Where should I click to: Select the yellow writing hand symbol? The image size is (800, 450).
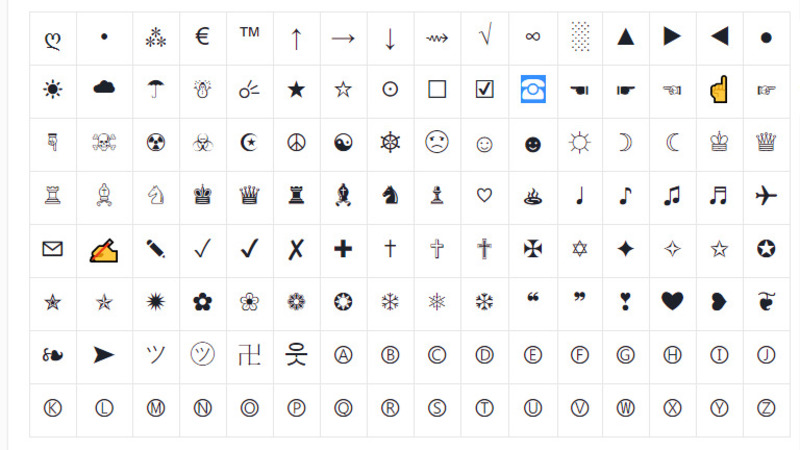[104, 250]
